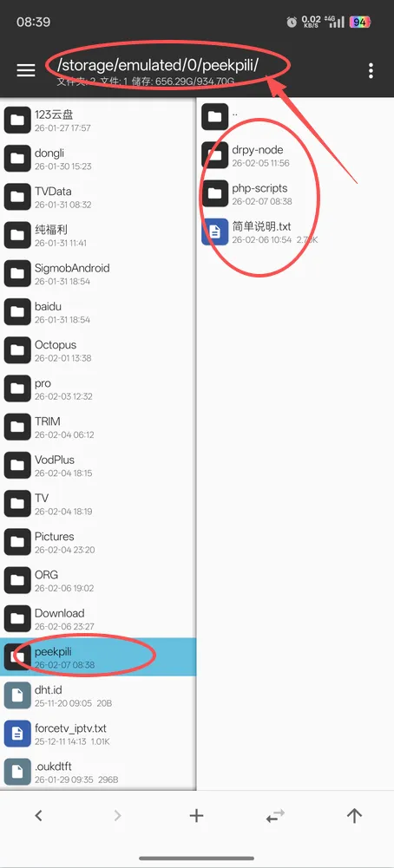Open the drpy-node folder
Screen dimensions: 394x868
[x=295, y=154]
